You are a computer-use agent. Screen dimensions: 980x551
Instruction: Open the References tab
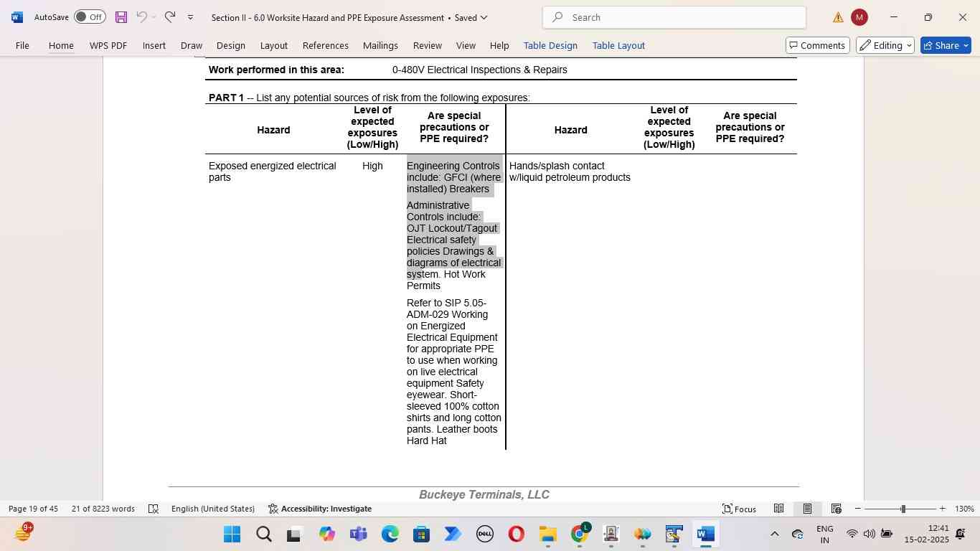[326, 45]
